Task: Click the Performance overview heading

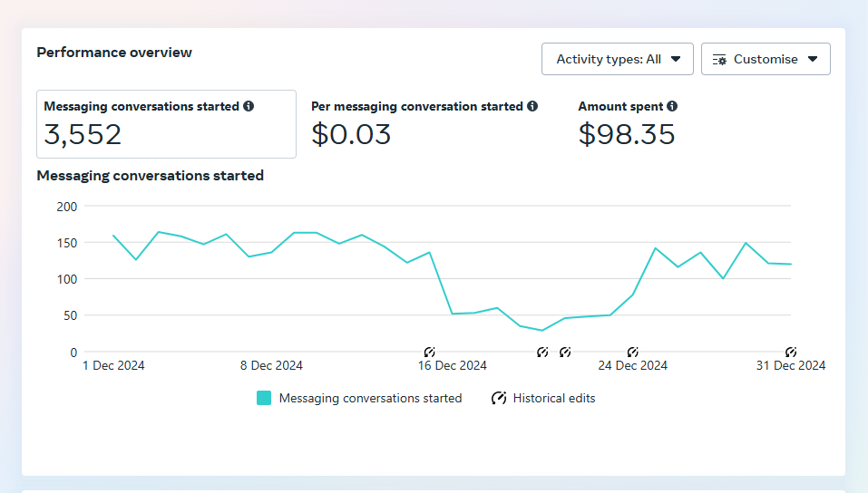Action: (114, 53)
